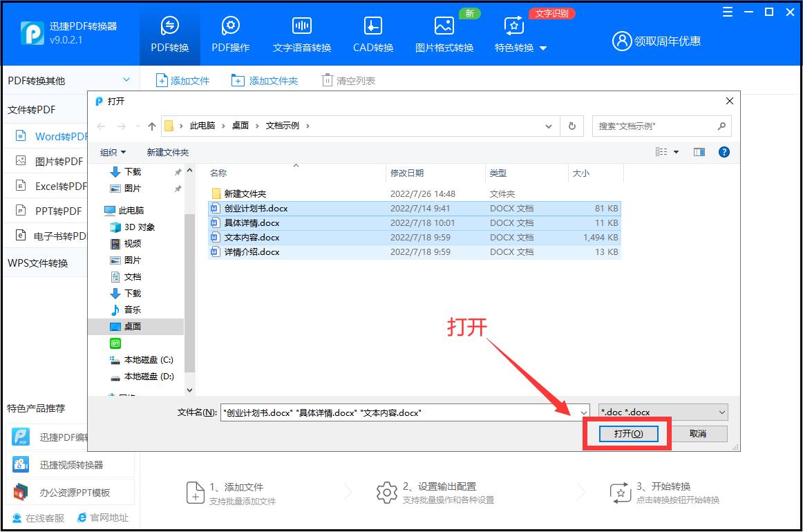
Task: Collapse the PDF转换其他 sidebar section
Action: (x=125, y=79)
